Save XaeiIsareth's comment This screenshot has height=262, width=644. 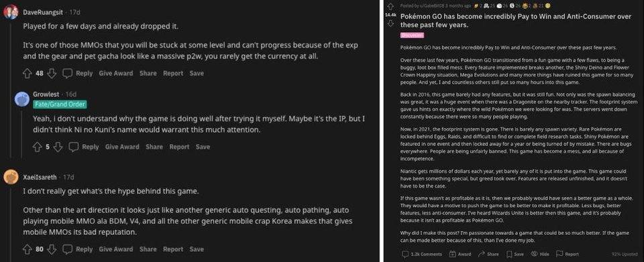click(x=197, y=249)
